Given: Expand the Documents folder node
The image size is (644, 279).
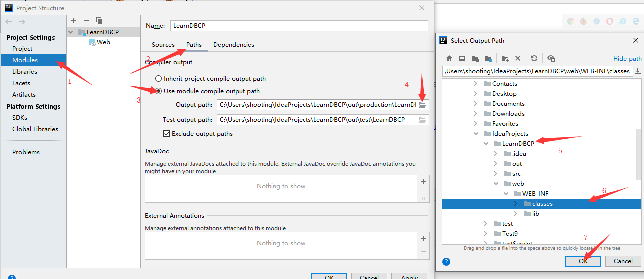Looking at the screenshot, I should (476, 104).
